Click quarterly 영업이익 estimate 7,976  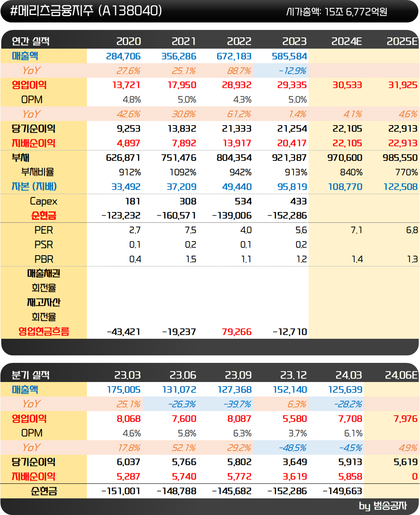tap(405, 419)
